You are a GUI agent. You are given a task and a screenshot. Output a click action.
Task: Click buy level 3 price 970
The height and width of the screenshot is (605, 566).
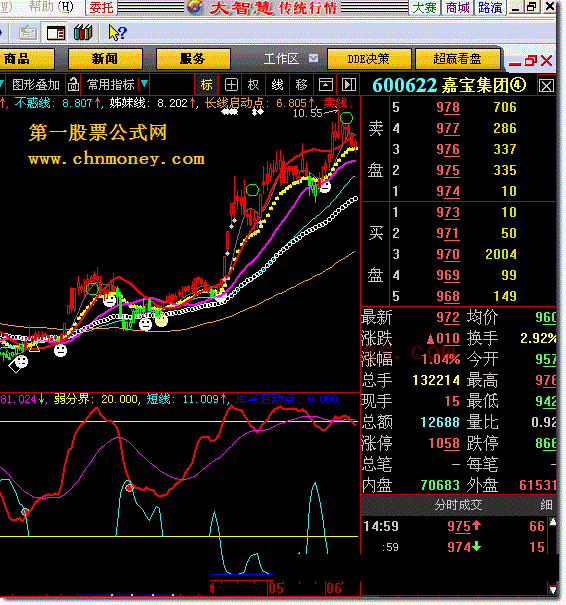point(448,254)
